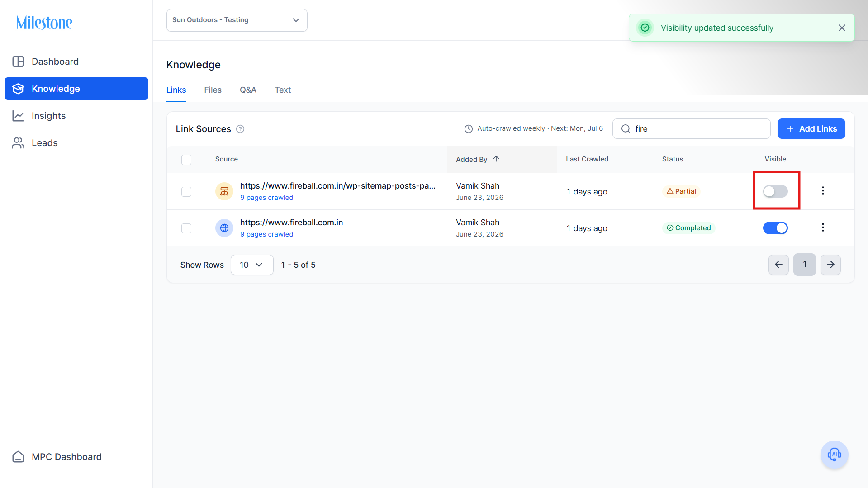Screen dimensions: 868x488
Task: Disable visibility for https://www.fireball.com.in source
Action: click(775, 228)
